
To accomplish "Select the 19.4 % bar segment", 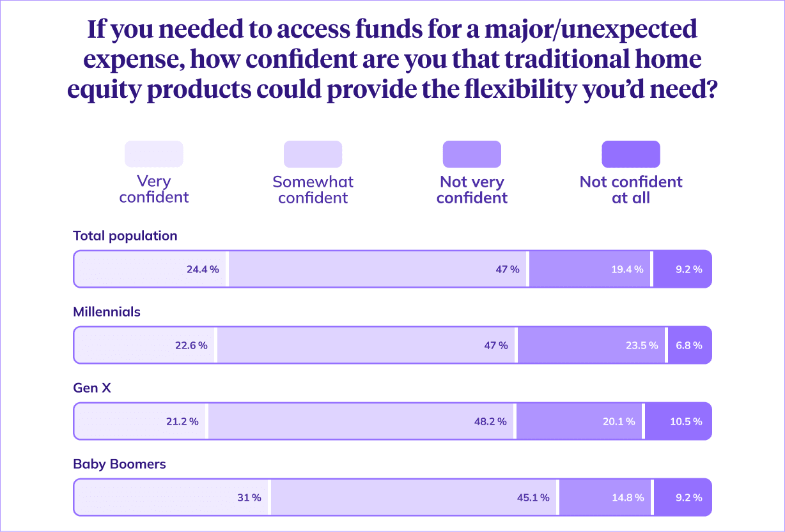I will (x=589, y=269).
